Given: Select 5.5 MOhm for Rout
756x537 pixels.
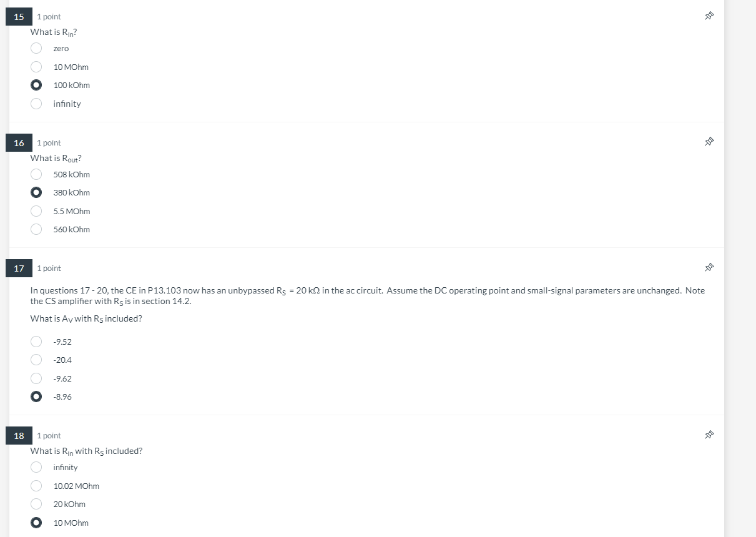Looking at the screenshot, I should pos(37,211).
